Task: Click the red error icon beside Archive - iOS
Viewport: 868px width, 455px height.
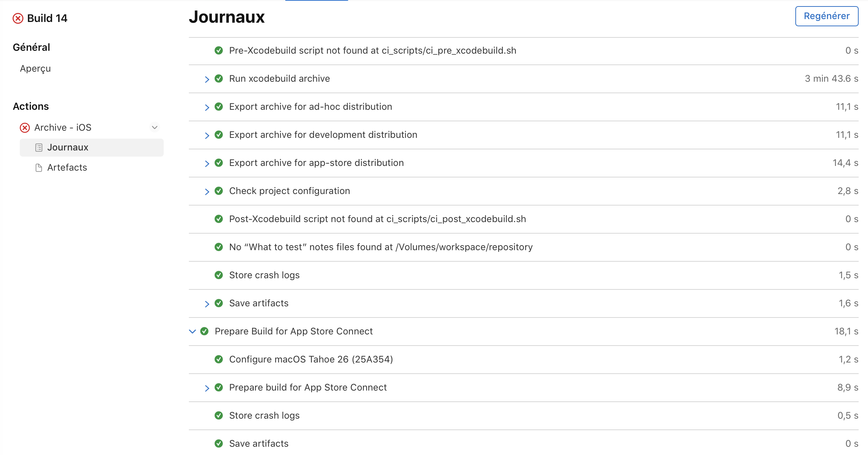Action: coord(25,128)
